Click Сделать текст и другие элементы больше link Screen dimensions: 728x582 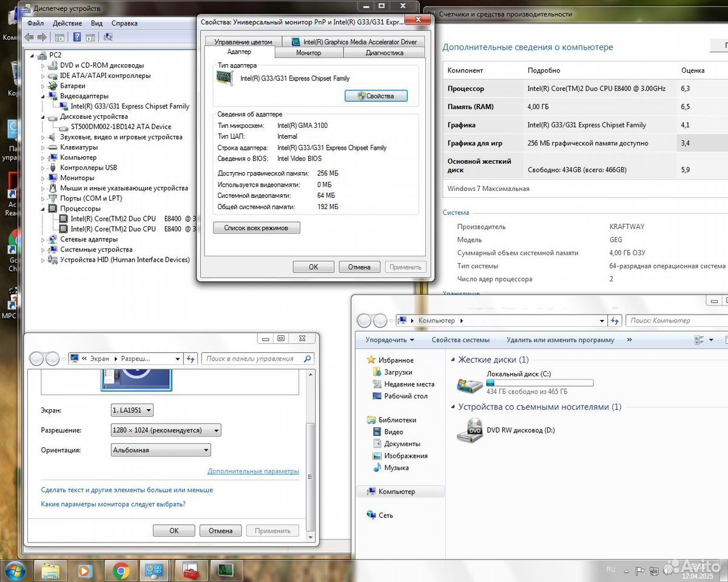pos(127,490)
